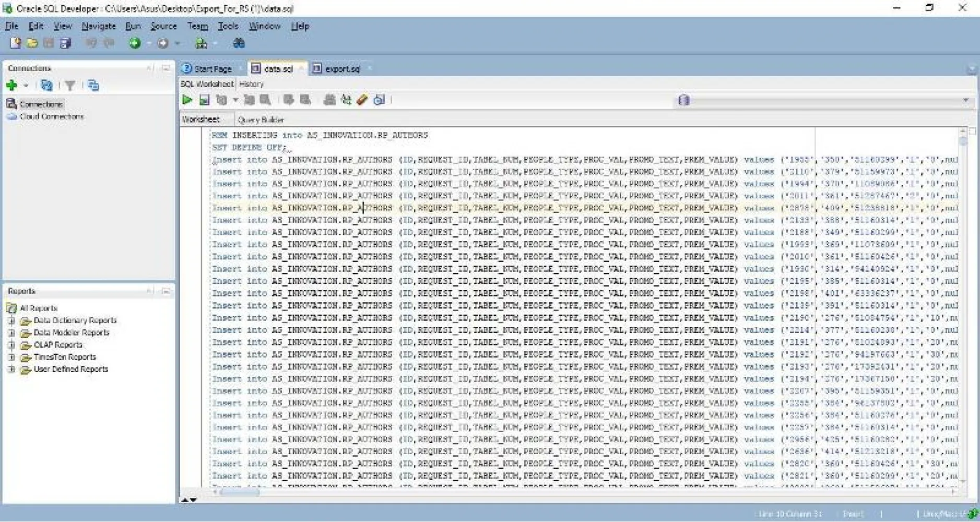The height and width of the screenshot is (522, 980).
Task: Open the Explain Plan dropdown arrow
Action: 235,100
